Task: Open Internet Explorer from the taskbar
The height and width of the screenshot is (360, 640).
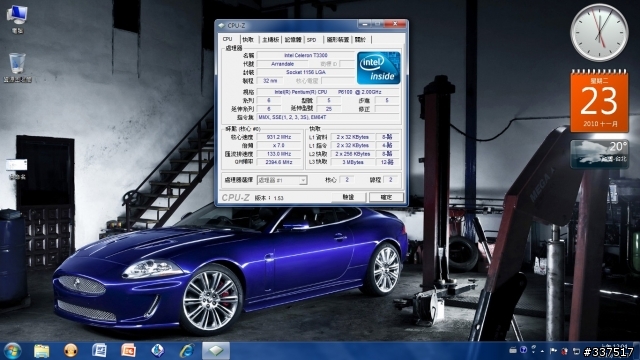Action: click(x=187, y=351)
